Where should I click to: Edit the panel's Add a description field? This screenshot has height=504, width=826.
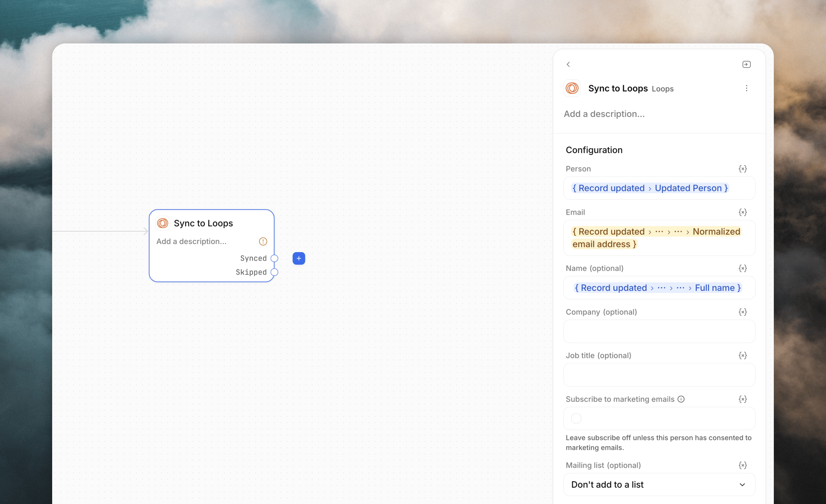604,114
